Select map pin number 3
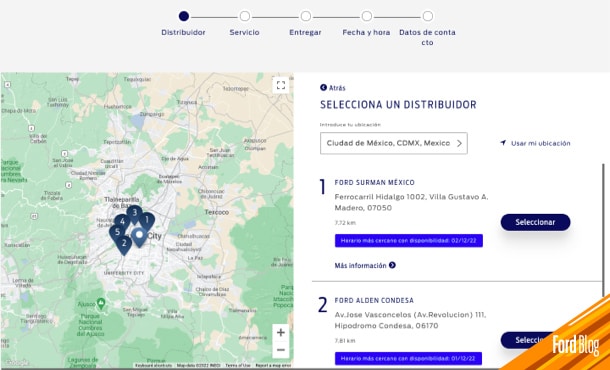Viewport: 610px width, 370px height. [x=135, y=214]
